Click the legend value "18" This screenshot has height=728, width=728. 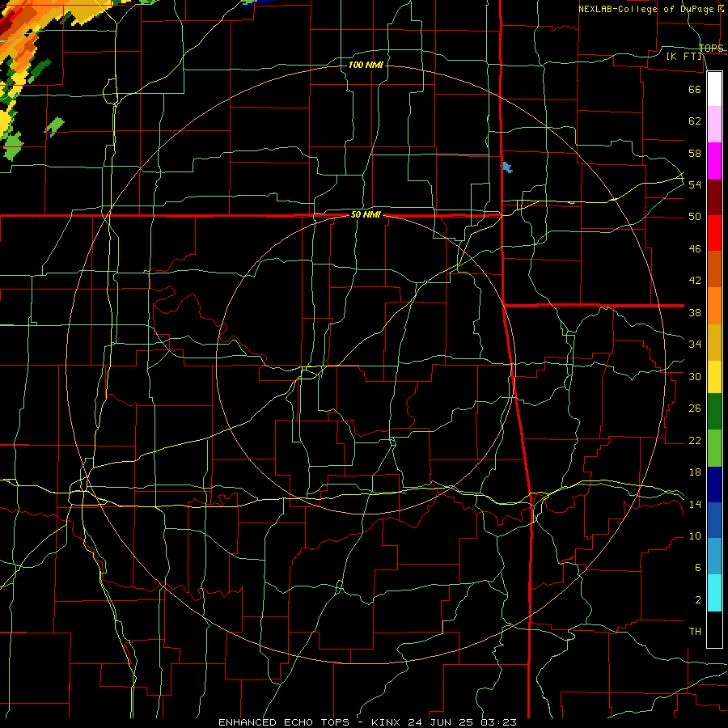coord(695,472)
